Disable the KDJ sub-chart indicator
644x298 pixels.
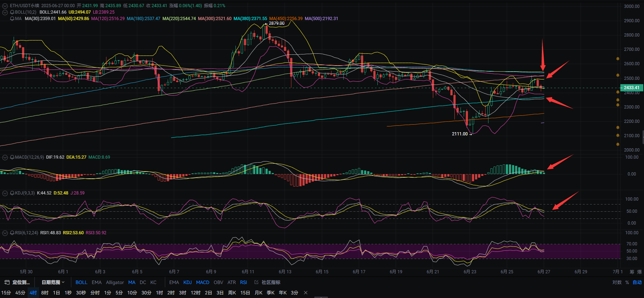[187, 282]
